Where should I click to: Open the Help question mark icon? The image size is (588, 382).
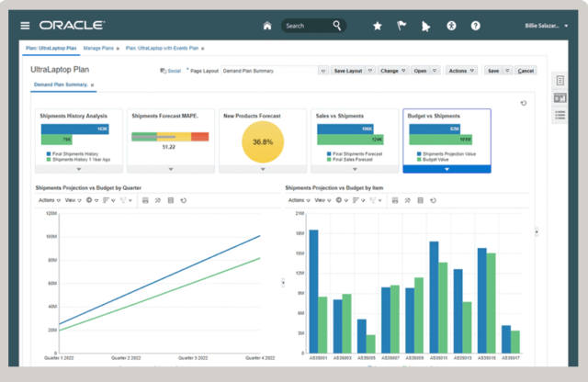pos(476,26)
